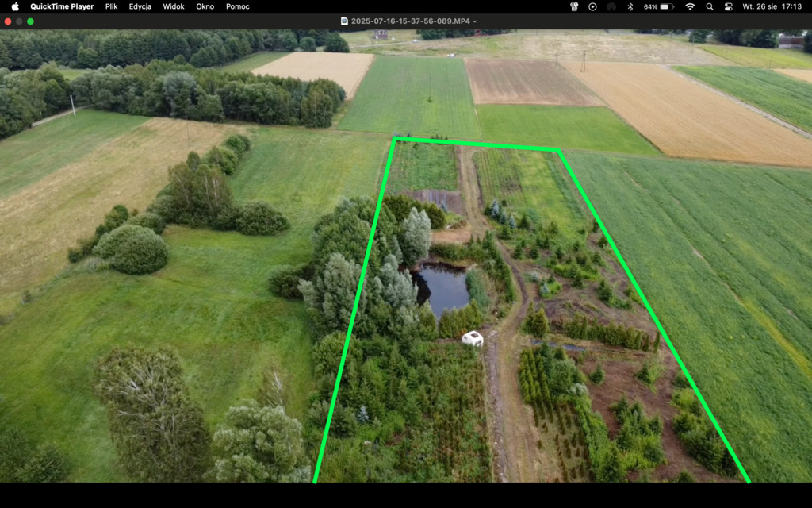Click the pond in the video frame
This screenshot has height=508, width=812.
(x=442, y=287)
